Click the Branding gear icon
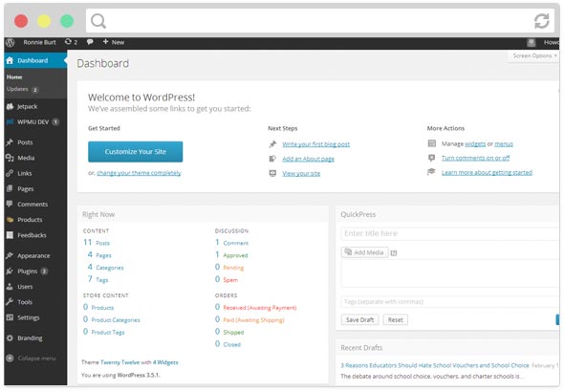Screen dimensions: 564x392 pyautogui.click(x=10, y=338)
